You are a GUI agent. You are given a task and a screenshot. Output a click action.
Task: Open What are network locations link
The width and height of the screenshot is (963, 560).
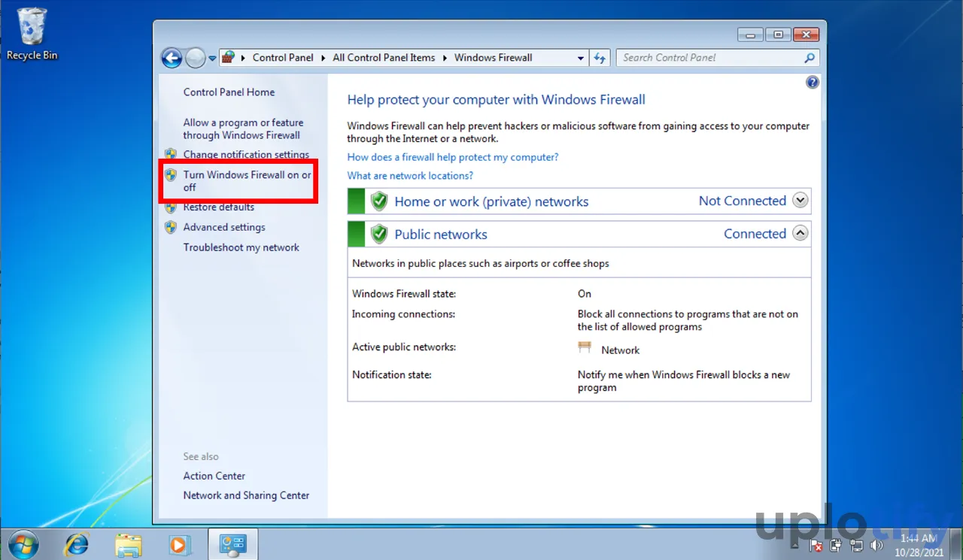(410, 176)
